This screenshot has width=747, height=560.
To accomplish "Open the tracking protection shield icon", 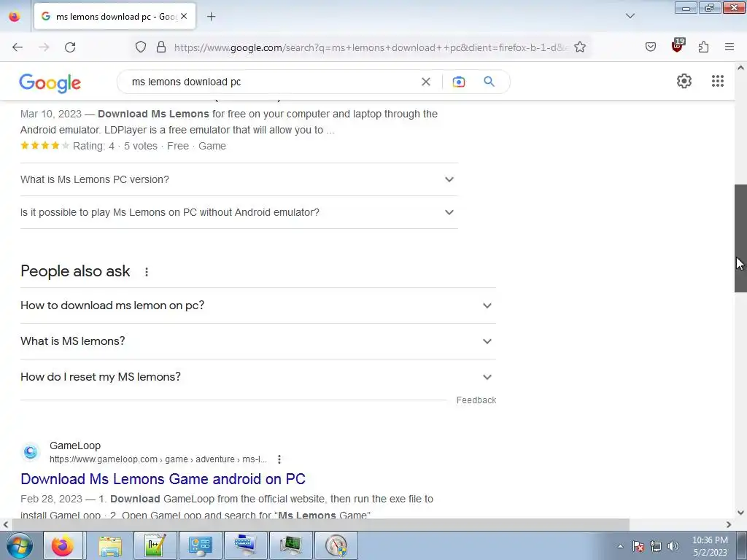I will [141, 47].
